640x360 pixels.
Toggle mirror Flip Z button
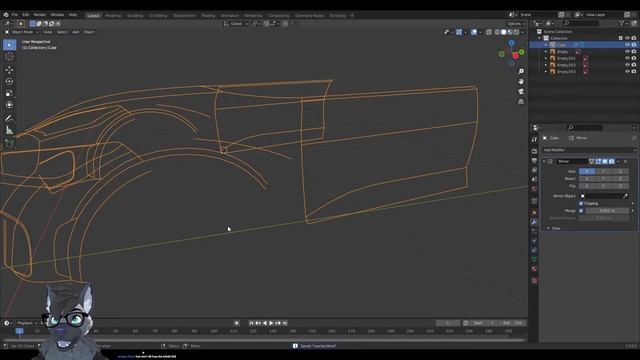[x=620, y=186]
